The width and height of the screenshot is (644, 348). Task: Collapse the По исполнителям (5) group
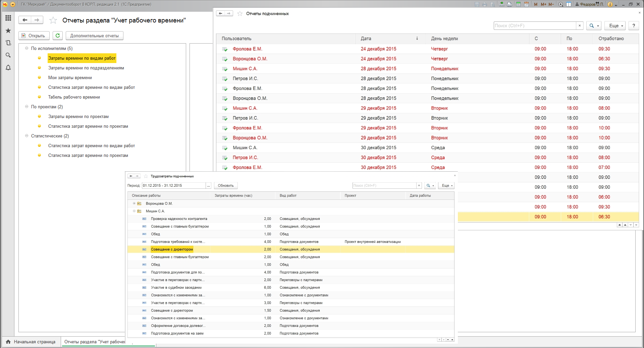point(26,48)
